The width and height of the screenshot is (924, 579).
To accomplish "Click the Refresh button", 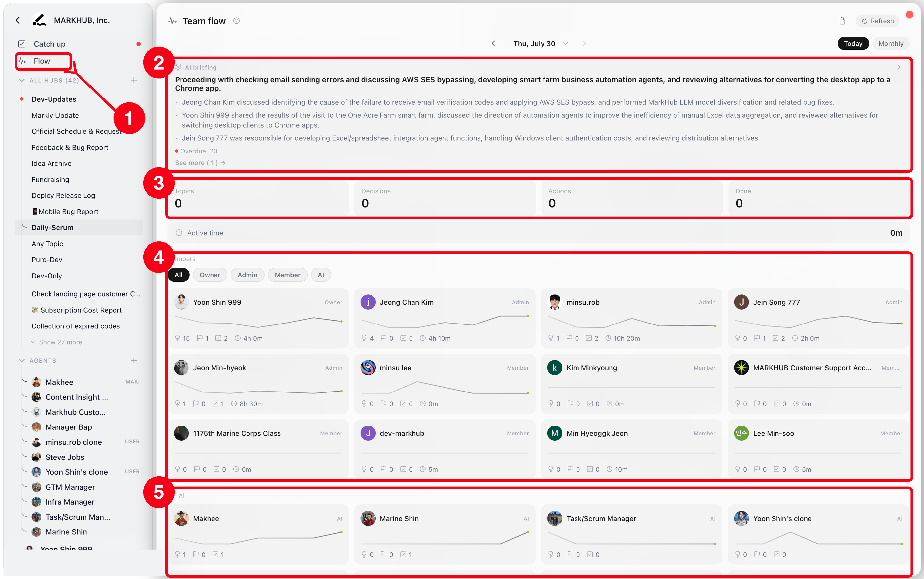I will (x=877, y=21).
